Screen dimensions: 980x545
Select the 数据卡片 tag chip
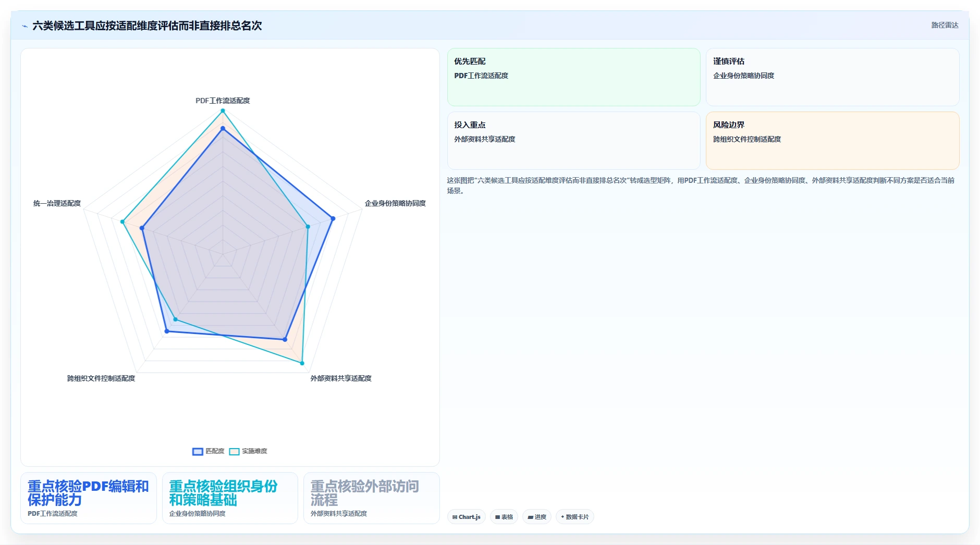click(x=575, y=517)
